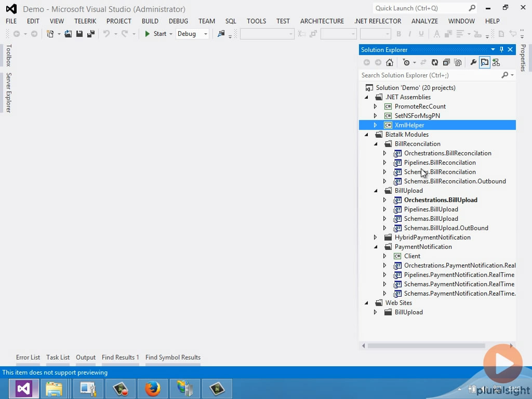Click the View Class Diagram icon
The width and height of the screenshot is (532, 399).
tap(496, 62)
